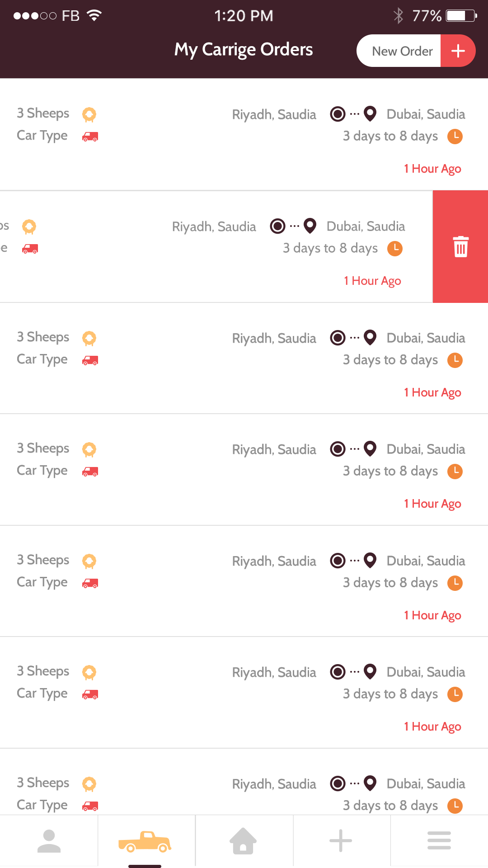Open the profile tab in bottom bar
Viewport: 488px width, 868px height.
pyautogui.click(x=49, y=841)
